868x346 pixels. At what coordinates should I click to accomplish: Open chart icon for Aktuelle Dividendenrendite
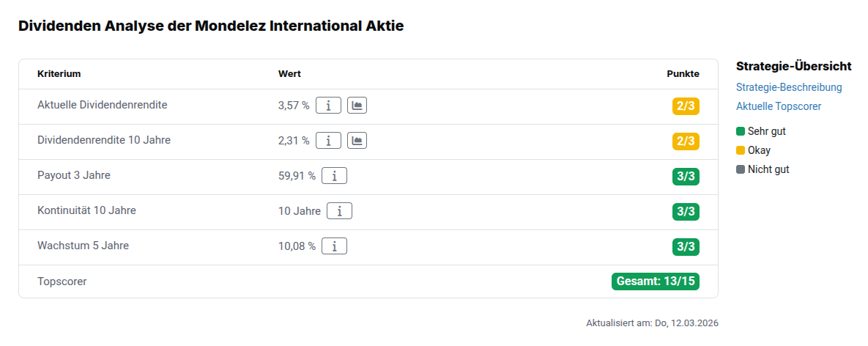tap(357, 106)
